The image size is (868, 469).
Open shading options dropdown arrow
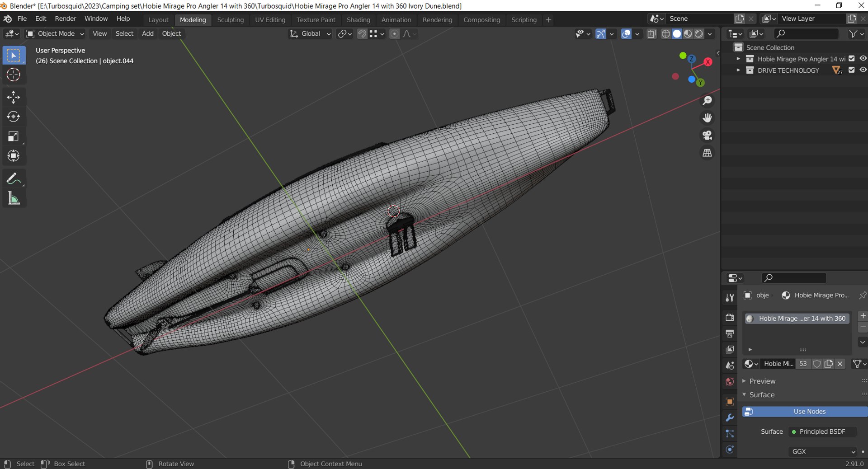pyautogui.click(x=710, y=34)
